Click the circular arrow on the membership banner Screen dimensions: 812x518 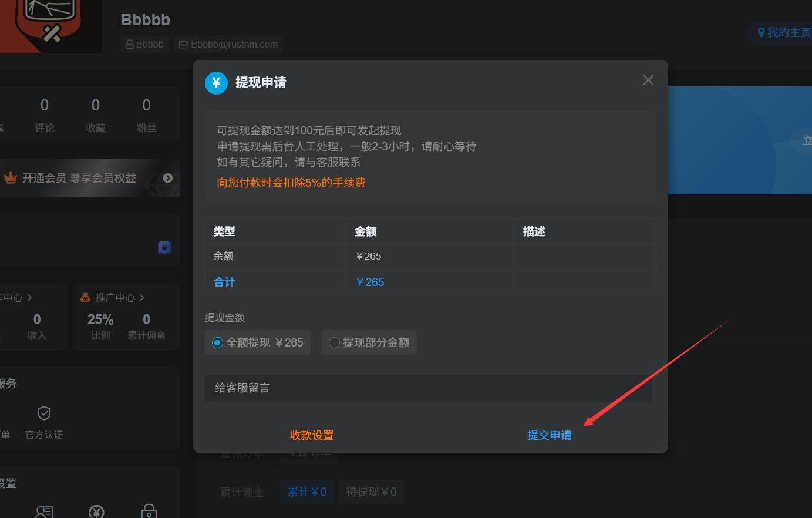tap(167, 178)
